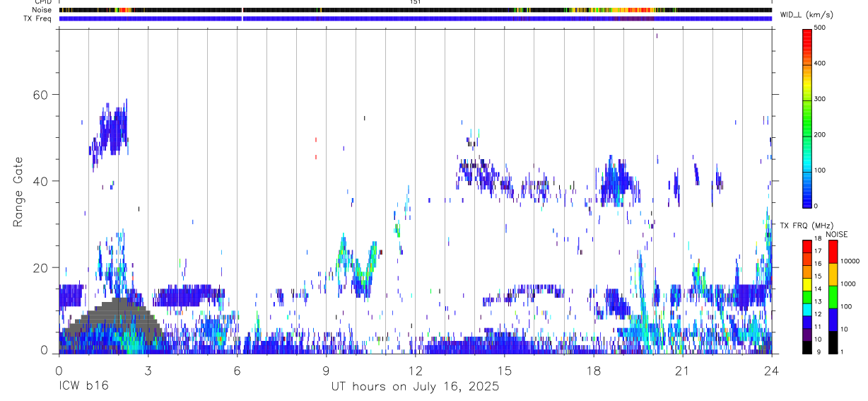
Task: Click the "6" hour tick label on time axis
Action: click(237, 370)
